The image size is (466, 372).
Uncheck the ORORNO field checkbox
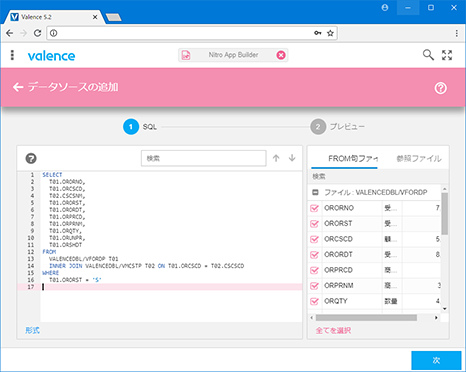click(314, 208)
